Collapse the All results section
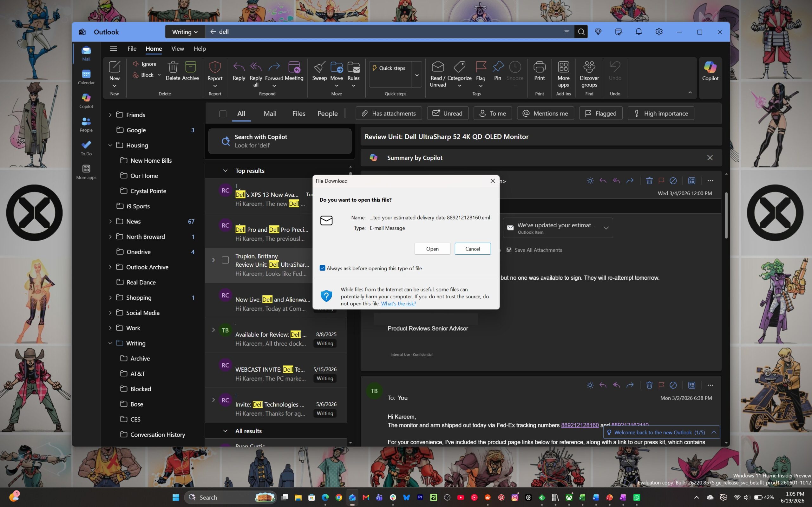This screenshot has width=812, height=507. (226, 431)
